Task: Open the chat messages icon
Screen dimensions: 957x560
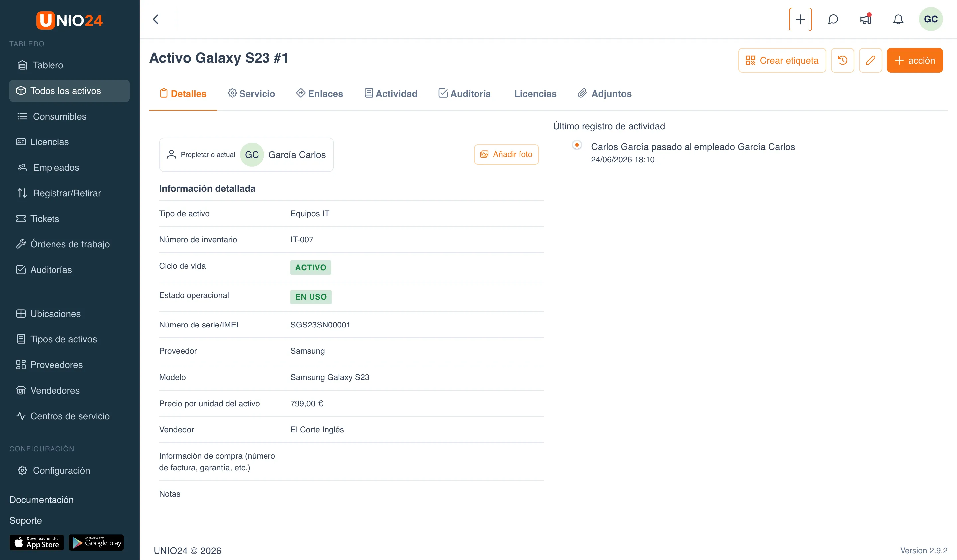Action: click(x=833, y=19)
